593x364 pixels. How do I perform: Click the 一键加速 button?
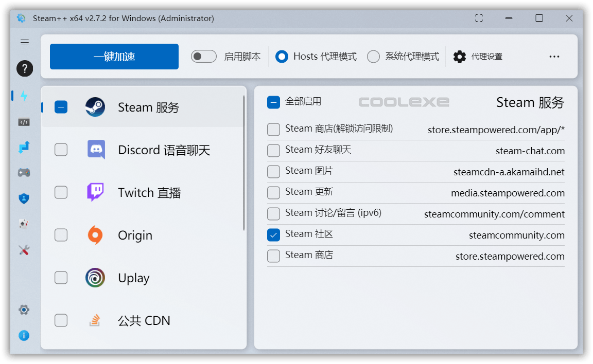(114, 57)
